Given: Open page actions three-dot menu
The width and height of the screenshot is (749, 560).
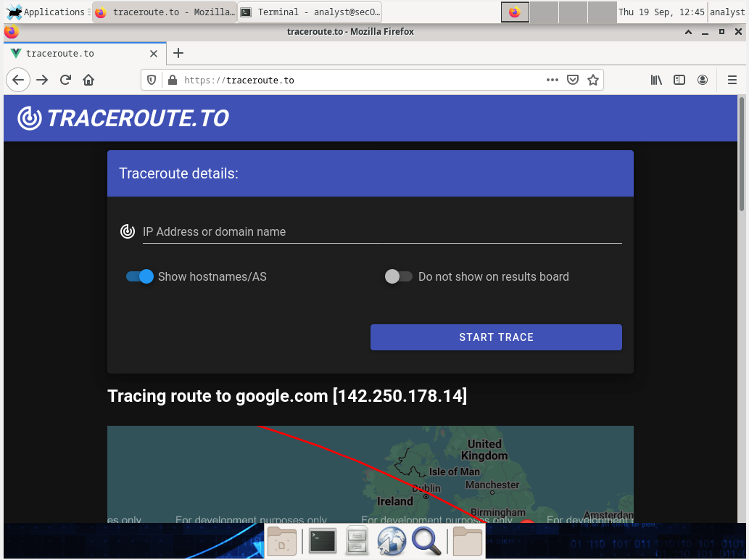Looking at the screenshot, I should coord(553,80).
